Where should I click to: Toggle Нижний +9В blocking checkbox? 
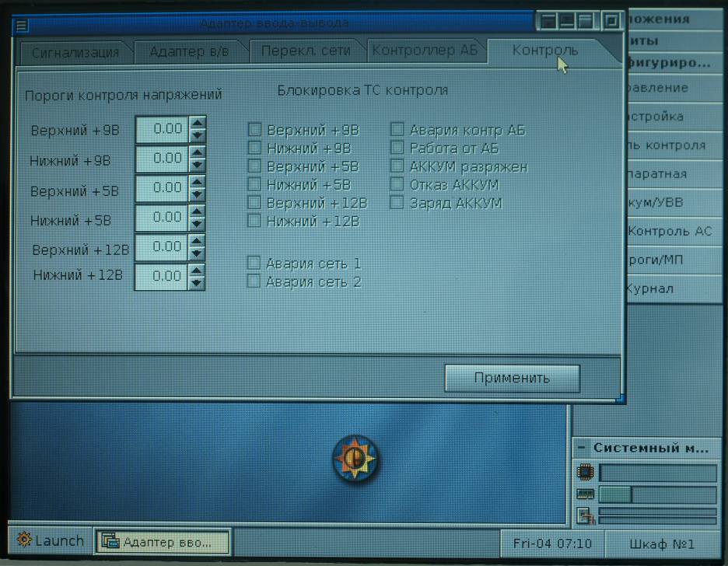tap(254, 148)
